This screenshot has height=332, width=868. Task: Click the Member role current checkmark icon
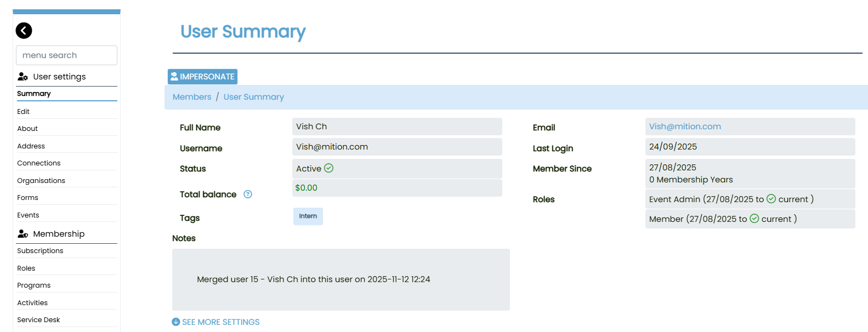pyautogui.click(x=754, y=219)
